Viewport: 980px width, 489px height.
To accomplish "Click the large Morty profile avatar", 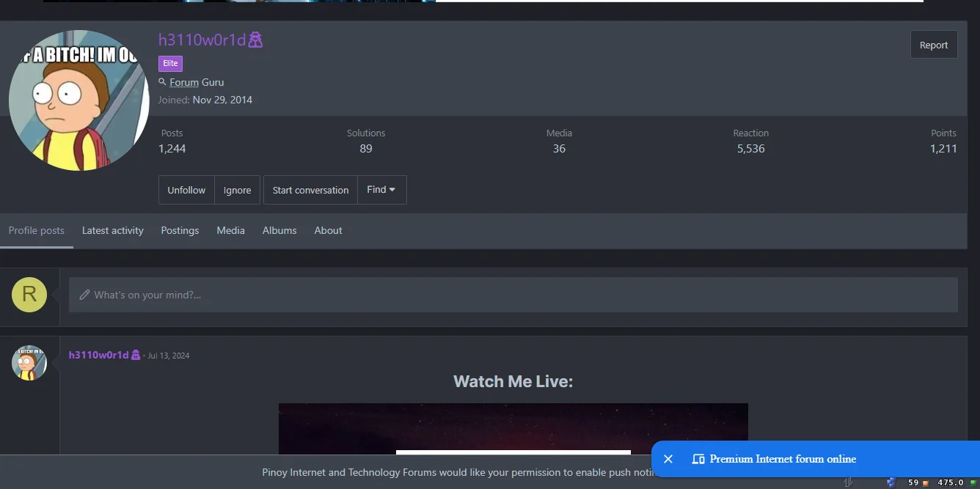I will (79, 100).
